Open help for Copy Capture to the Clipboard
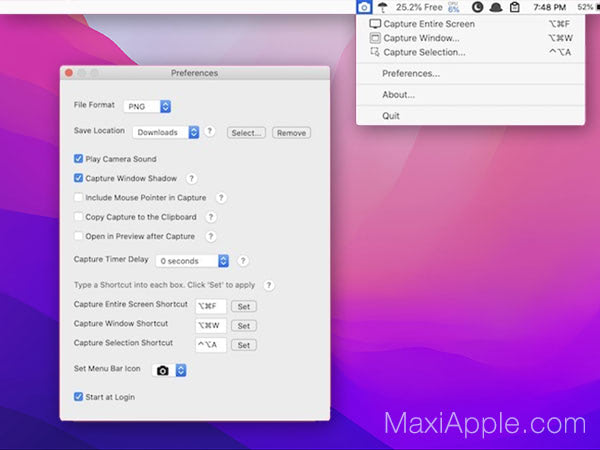Image resolution: width=600 pixels, height=450 pixels. click(211, 217)
